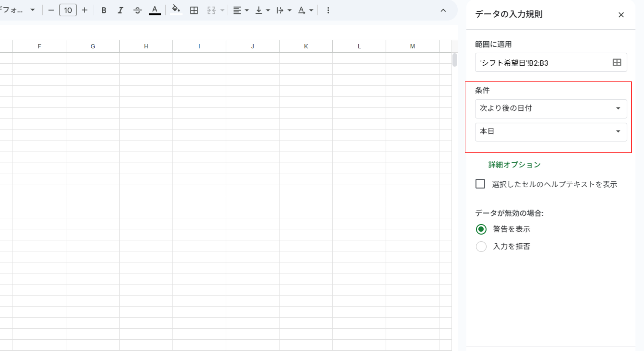Open text color picker
644x351 pixels.
pos(155,10)
